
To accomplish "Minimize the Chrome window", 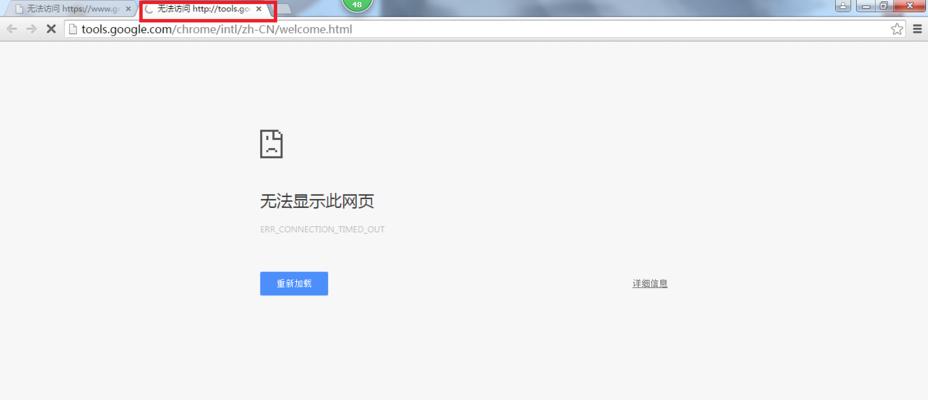I will point(866,5).
